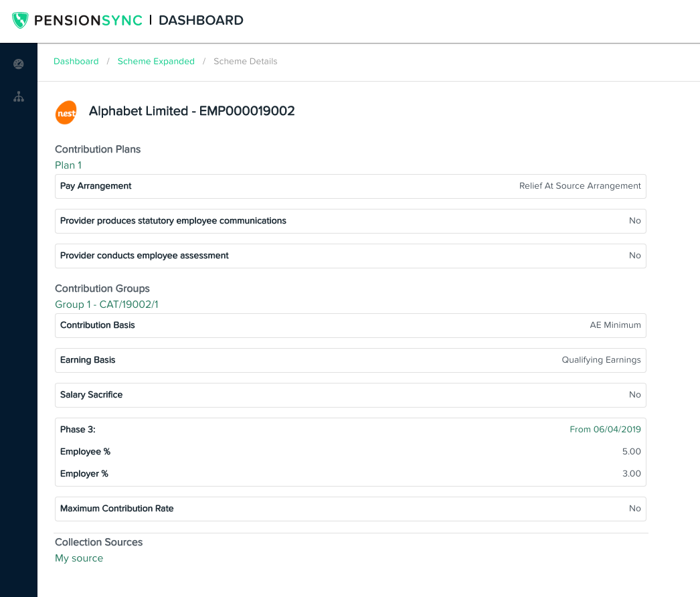Go to Dashboard via breadcrumb

pos(76,62)
